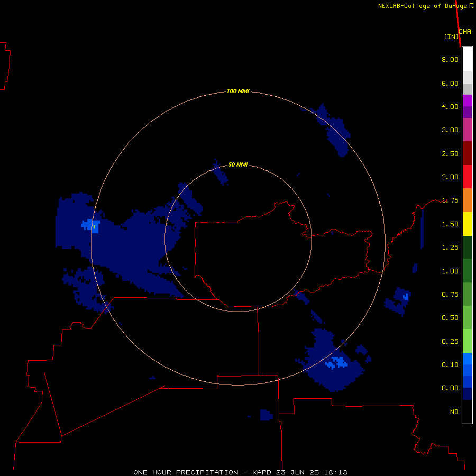Click the 0.10 legend value

pos(450,365)
